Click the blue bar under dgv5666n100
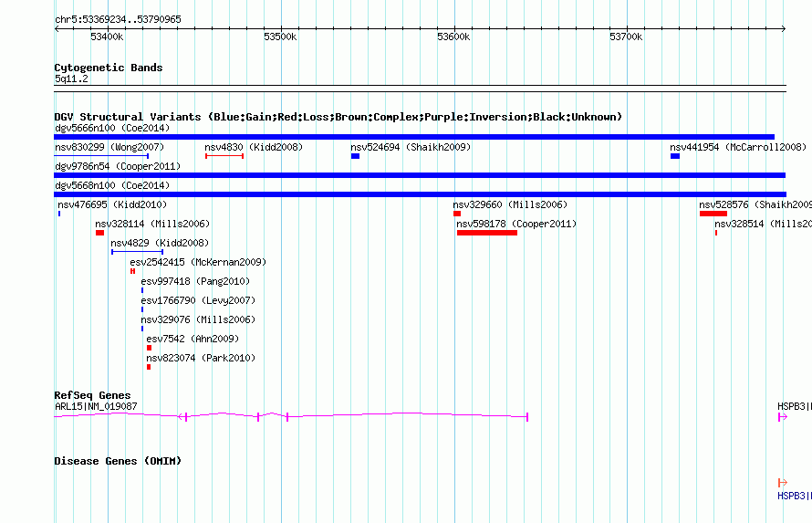Screen dimensions: 812x523 pos(414,137)
